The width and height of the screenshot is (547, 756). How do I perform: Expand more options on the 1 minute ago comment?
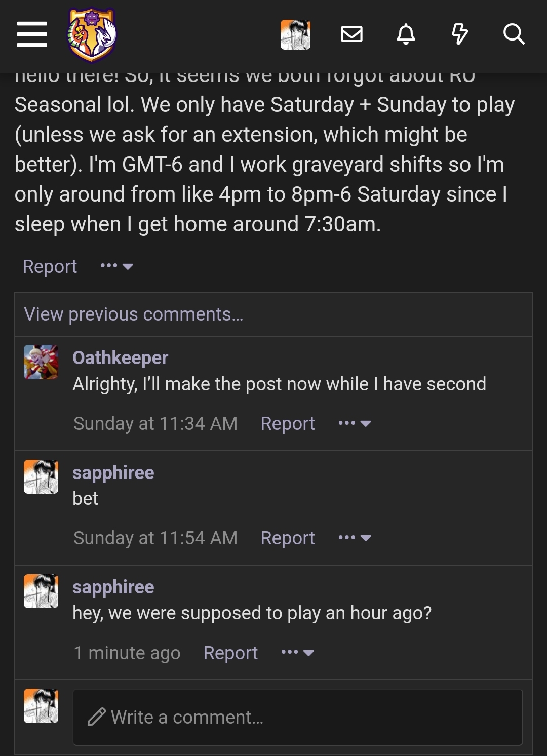tap(297, 653)
